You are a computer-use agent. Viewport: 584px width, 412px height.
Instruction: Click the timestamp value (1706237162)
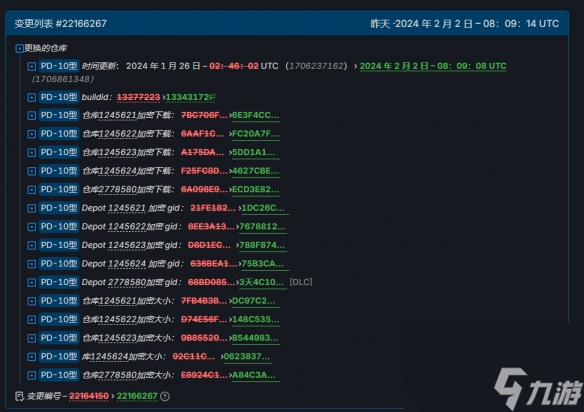click(x=316, y=66)
